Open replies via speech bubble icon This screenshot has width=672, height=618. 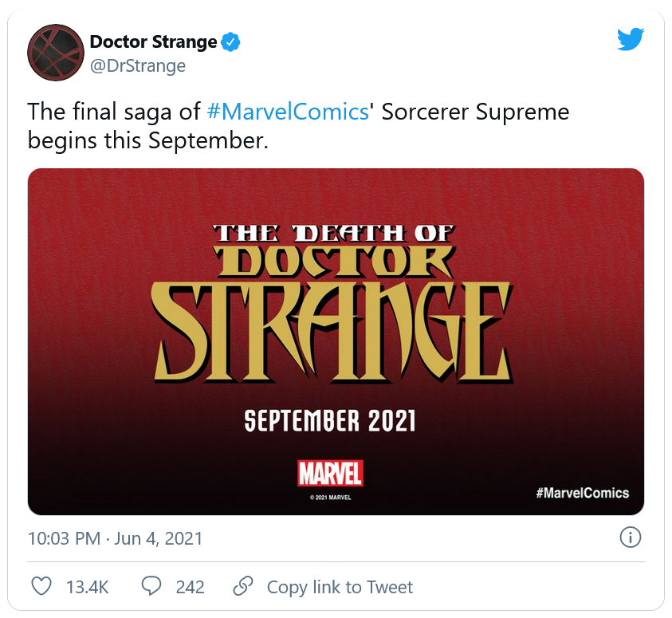[151, 587]
